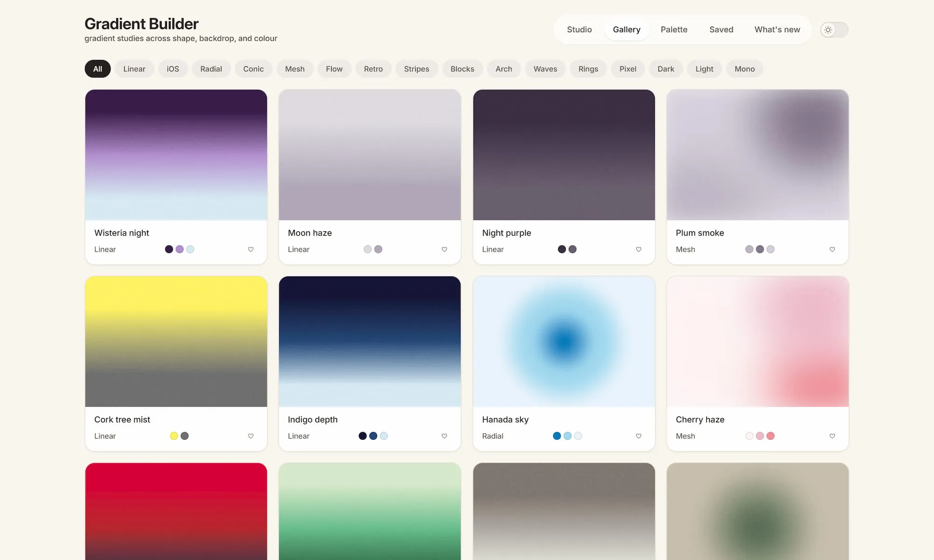Pick the lavender swatch of Wisteria night
Viewport: 934px width, 560px height.
click(180, 249)
